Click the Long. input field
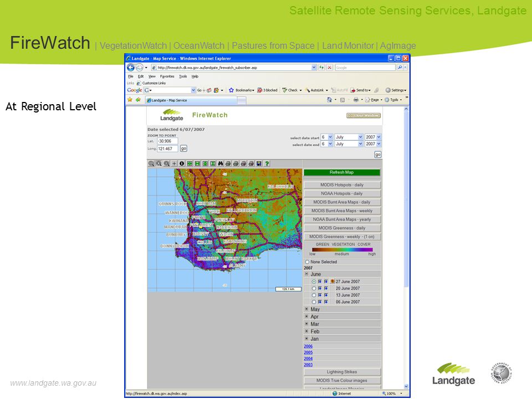 (x=167, y=149)
